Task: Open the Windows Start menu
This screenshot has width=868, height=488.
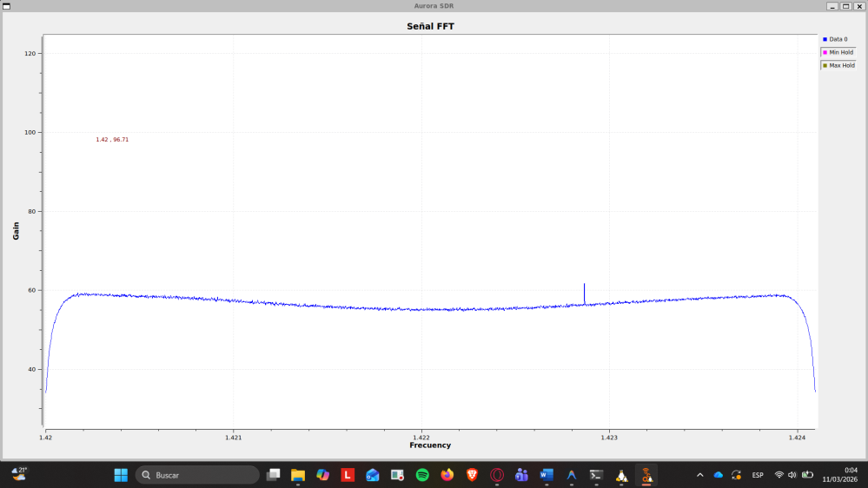Action: click(x=121, y=475)
